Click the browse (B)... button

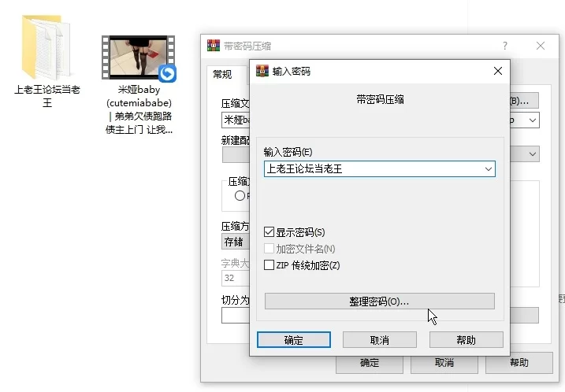524,101
